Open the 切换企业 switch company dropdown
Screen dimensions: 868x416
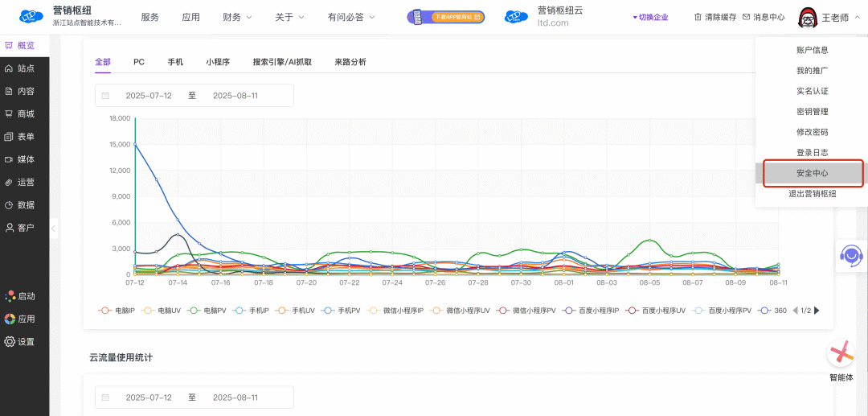650,17
